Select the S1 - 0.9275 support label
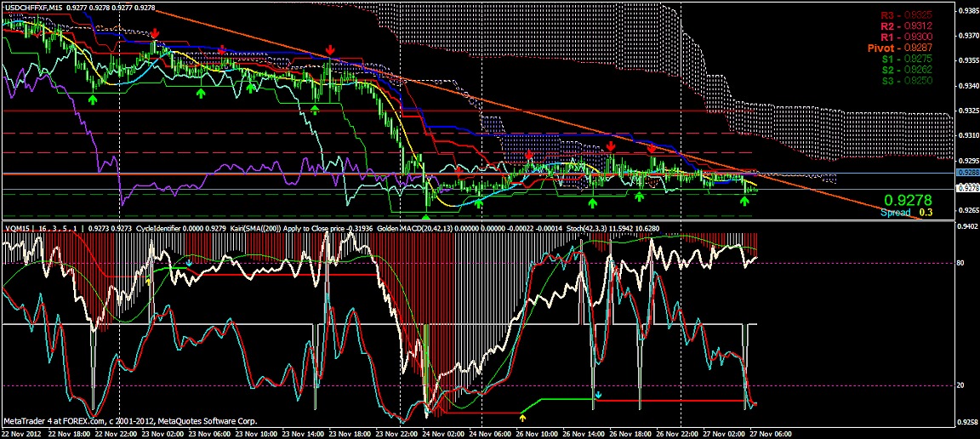This screenshot has width=980, height=439. 908,59
